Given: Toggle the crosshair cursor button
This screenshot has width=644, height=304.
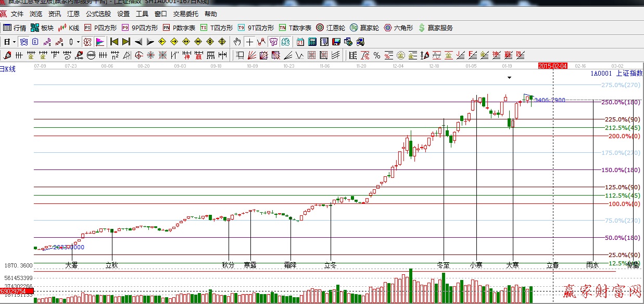Looking at the screenshot, I should [250, 42].
